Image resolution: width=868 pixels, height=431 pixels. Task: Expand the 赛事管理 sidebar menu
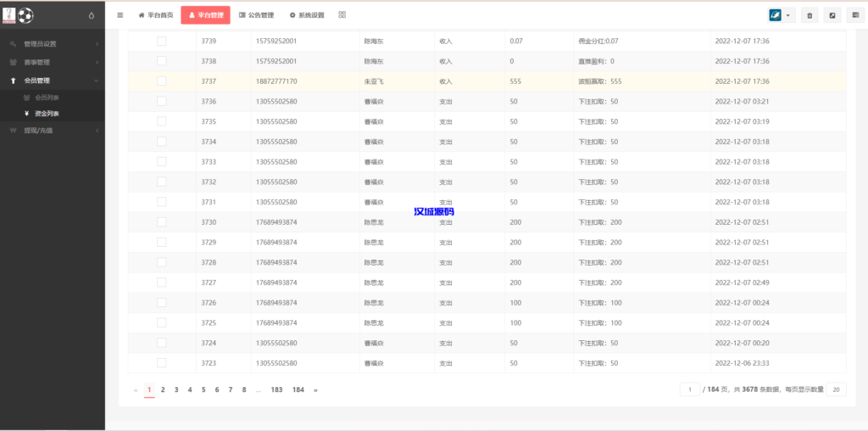pyautogui.click(x=53, y=63)
